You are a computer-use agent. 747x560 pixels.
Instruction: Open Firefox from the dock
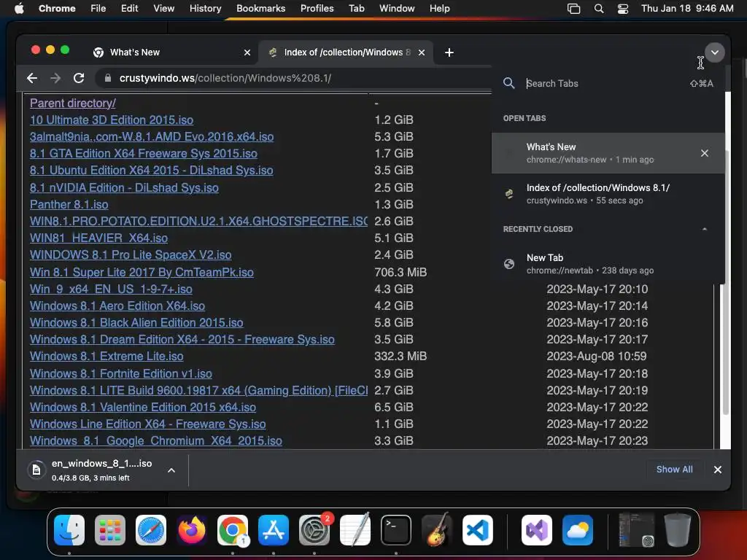pos(192,530)
